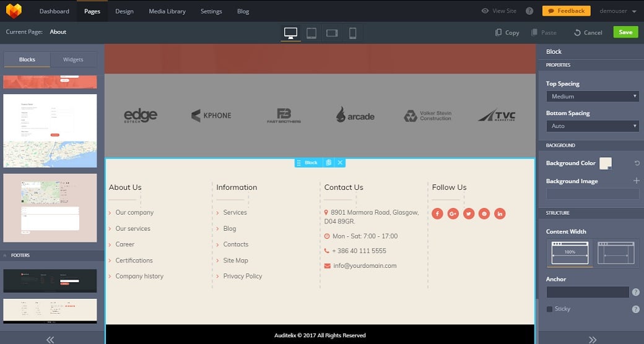Open the Bottom Spacing dropdown
Screen dimensions: 644x344
[592, 126]
